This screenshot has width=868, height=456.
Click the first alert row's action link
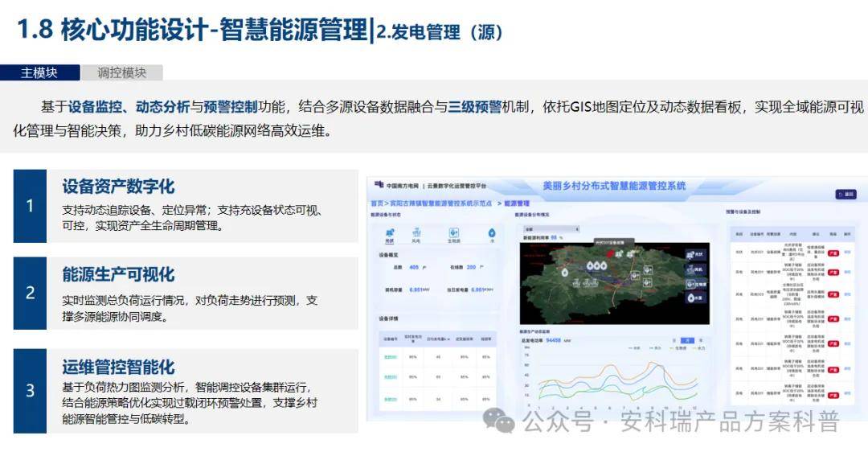click(x=847, y=252)
